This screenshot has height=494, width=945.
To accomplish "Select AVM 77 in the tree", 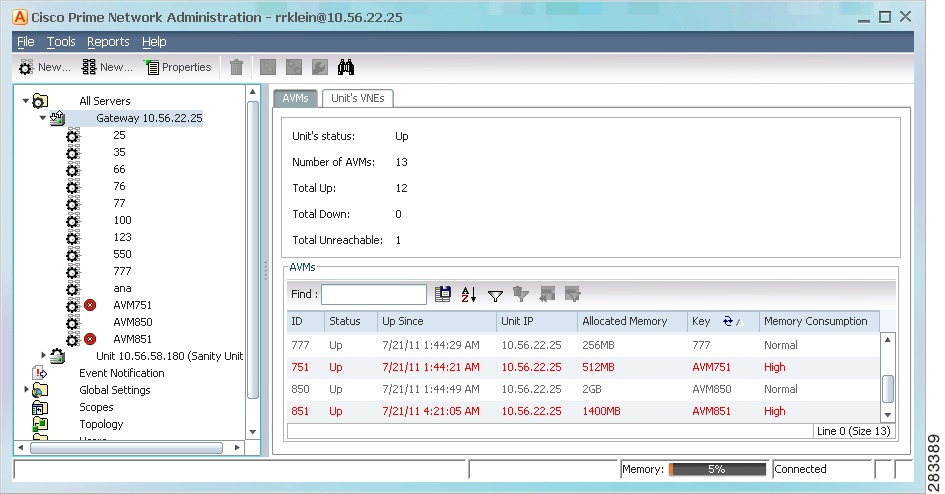I will (119, 203).
